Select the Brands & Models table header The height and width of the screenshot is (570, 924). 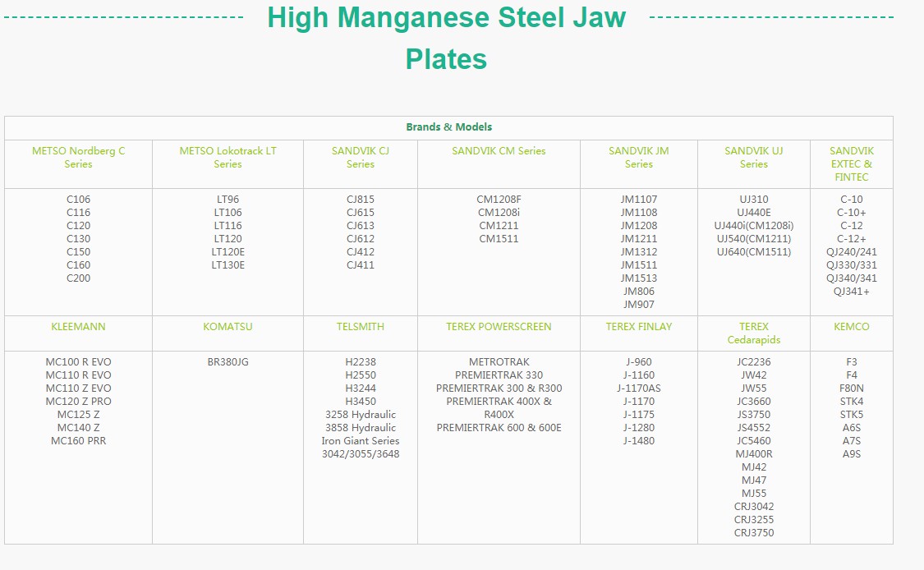pyautogui.click(x=449, y=126)
